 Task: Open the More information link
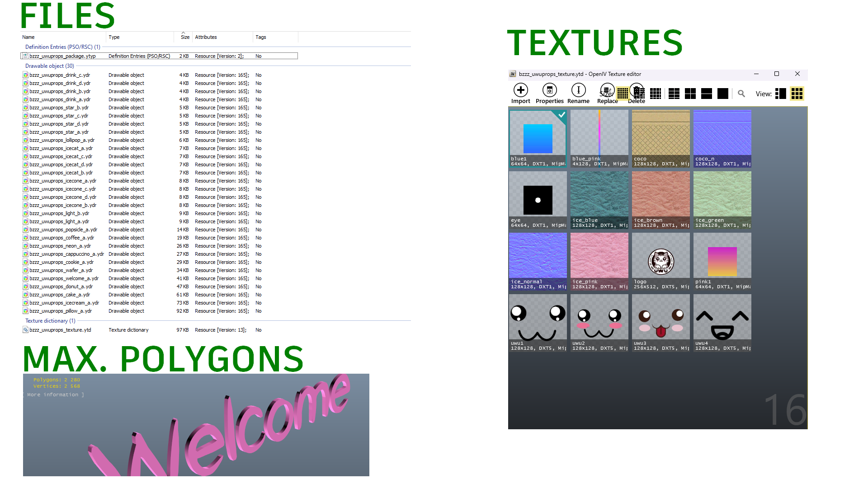click(53, 394)
